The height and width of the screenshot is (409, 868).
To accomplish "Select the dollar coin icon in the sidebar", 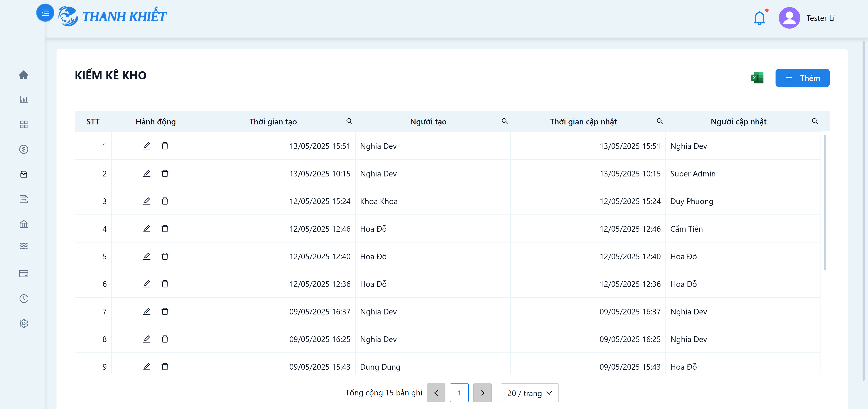I will tap(24, 149).
